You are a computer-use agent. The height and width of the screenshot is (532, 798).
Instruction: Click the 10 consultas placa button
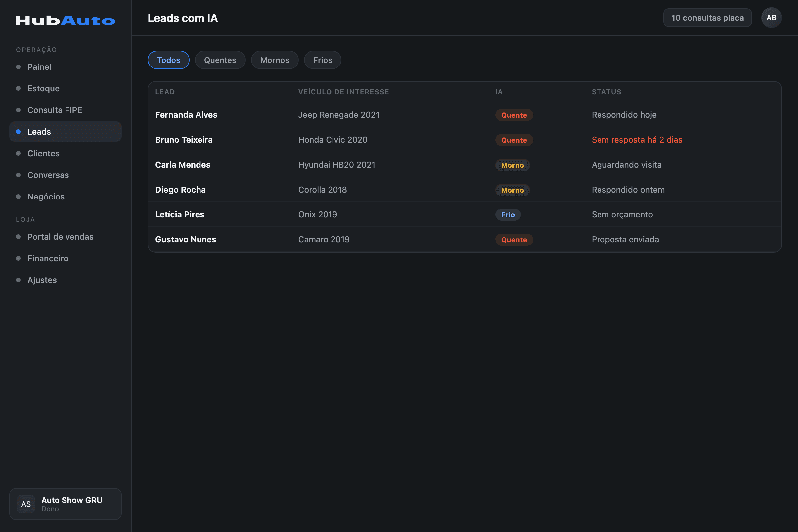pos(708,18)
